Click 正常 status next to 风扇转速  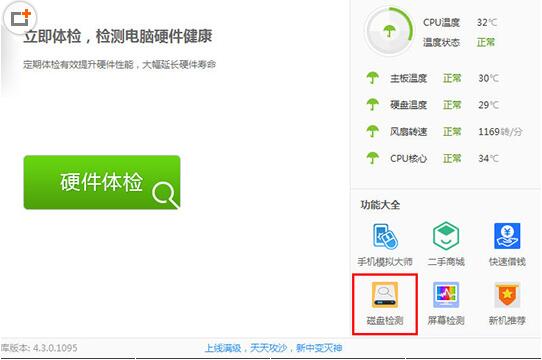pyautogui.click(x=452, y=131)
